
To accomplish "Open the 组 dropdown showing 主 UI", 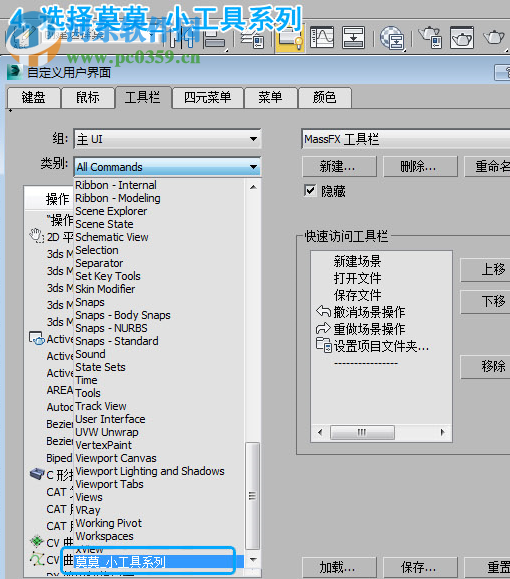I will [167, 139].
